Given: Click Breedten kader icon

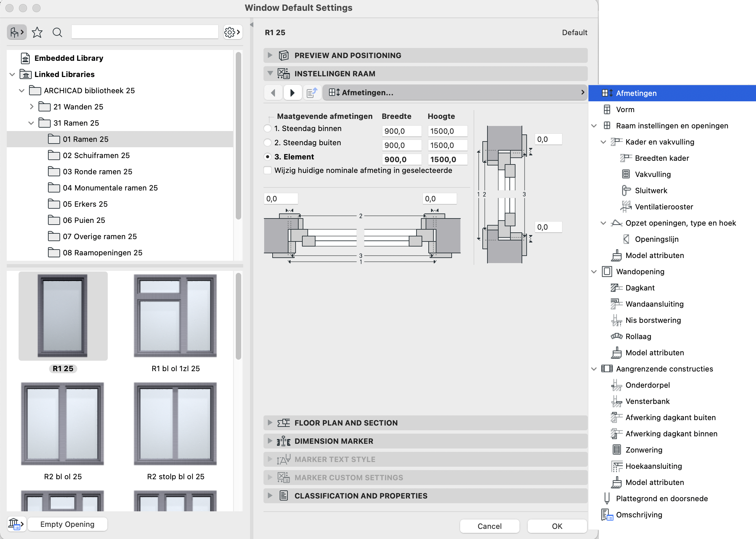Looking at the screenshot, I should coord(626,158).
